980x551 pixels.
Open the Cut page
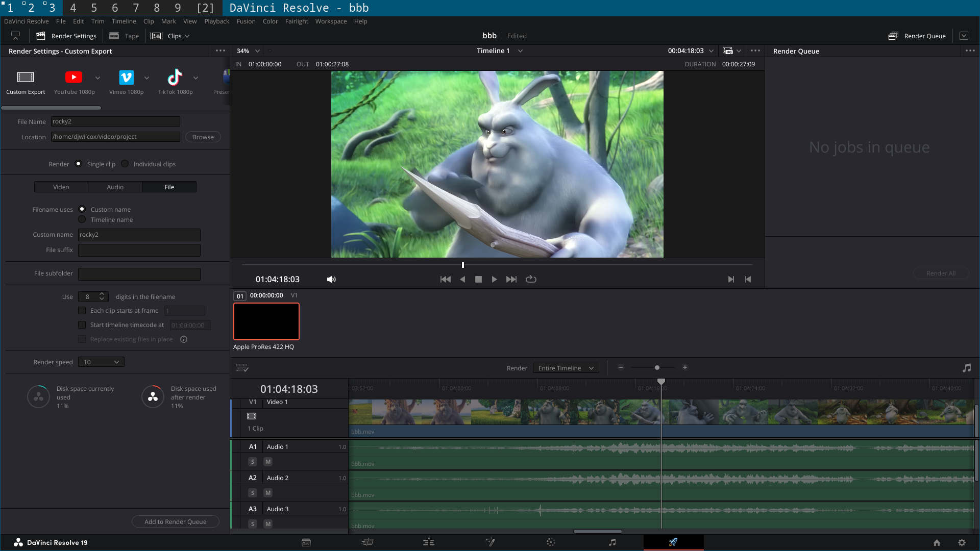[x=367, y=542]
